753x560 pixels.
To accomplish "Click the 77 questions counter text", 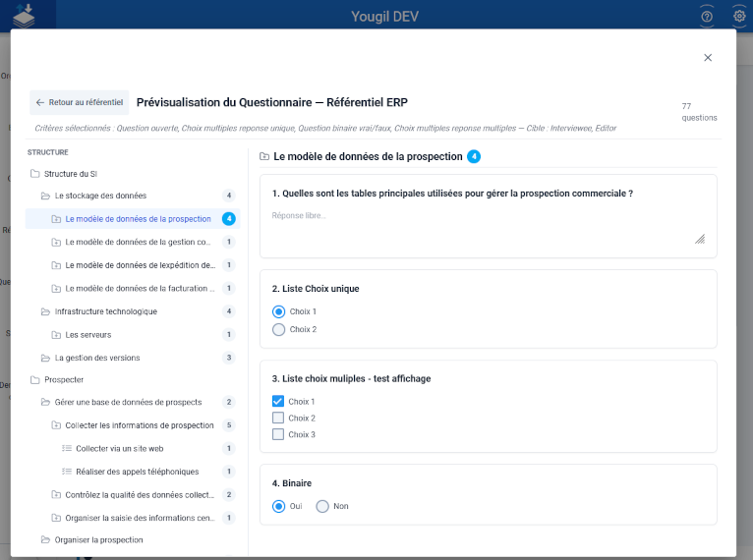I will (x=699, y=112).
